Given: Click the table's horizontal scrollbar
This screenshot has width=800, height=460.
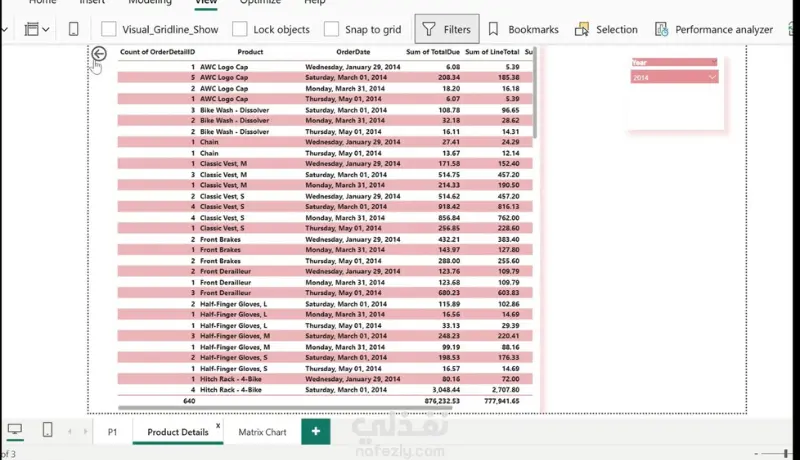Looking at the screenshot, I should tap(285, 408).
